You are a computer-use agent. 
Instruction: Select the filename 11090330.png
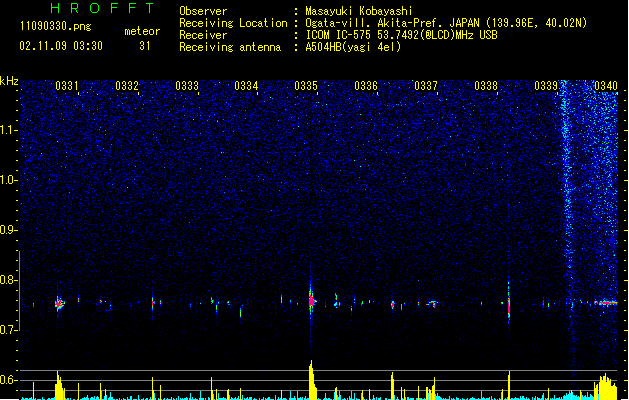(56, 26)
